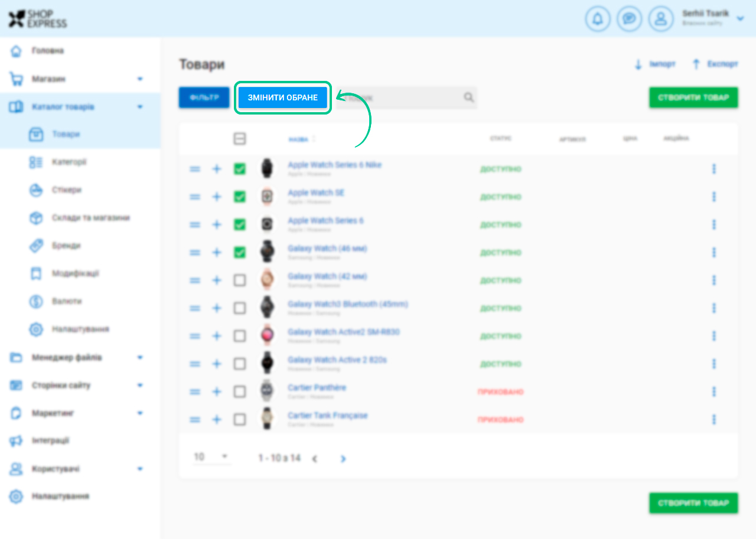Click the Валюти dollar icon
756x539 pixels.
click(x=36, y=301)
